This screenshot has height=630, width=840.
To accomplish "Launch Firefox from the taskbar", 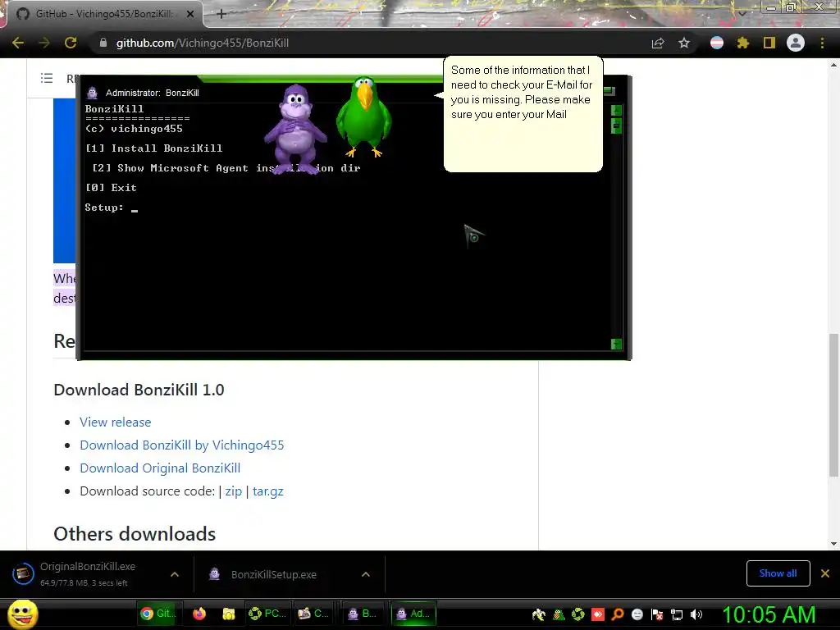I will click(199, 614).
